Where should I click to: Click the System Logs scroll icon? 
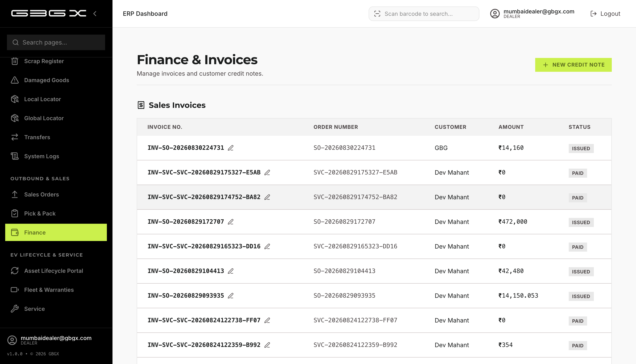coord(15,156)
